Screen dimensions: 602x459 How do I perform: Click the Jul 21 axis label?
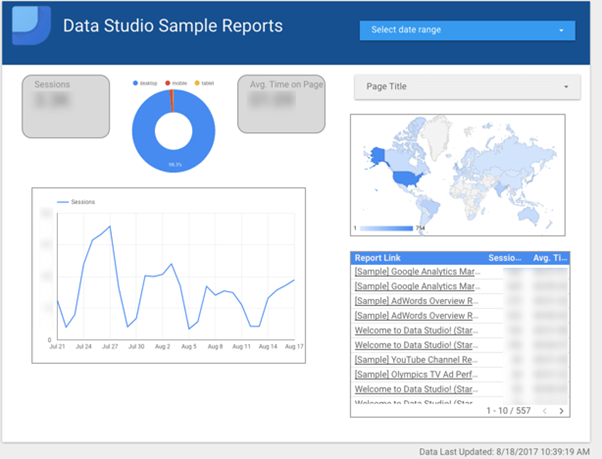[57, 347]
